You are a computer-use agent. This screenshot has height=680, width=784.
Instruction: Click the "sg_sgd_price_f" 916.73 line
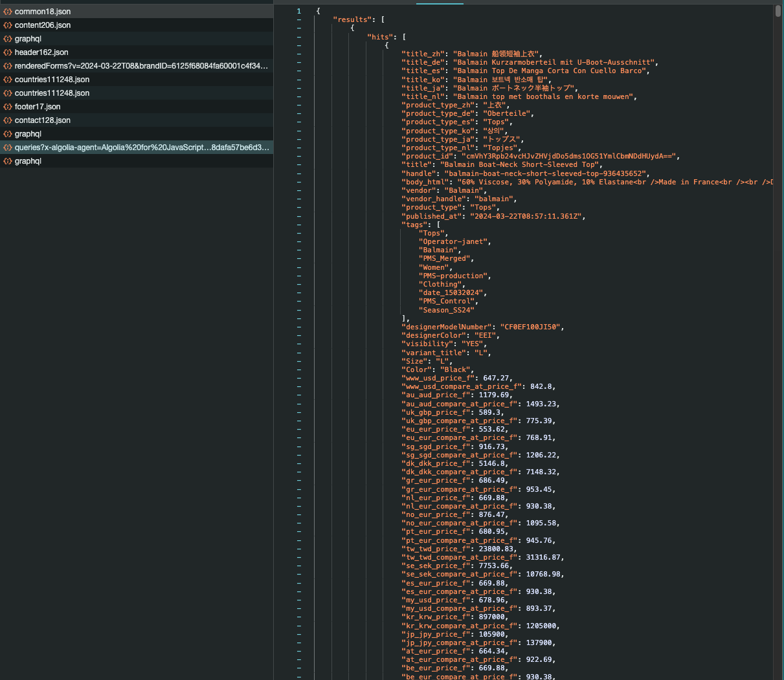point(455,446)
